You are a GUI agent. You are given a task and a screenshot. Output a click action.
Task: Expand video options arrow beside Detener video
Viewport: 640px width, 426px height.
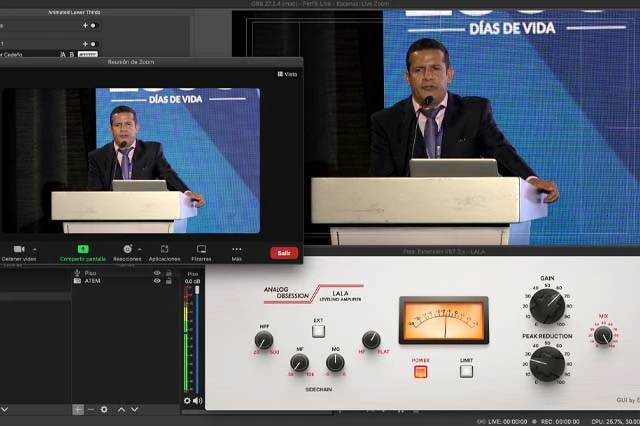pos(35,248)
